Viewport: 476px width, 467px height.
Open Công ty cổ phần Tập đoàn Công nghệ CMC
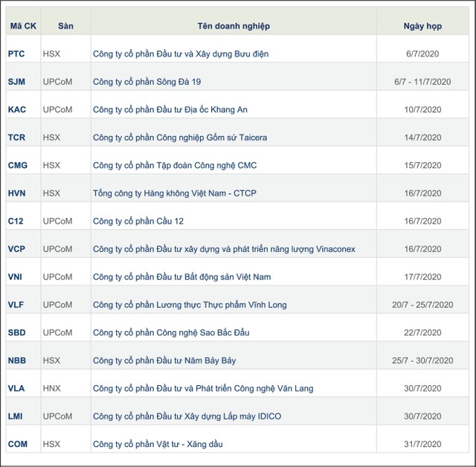tap(175, 166)
